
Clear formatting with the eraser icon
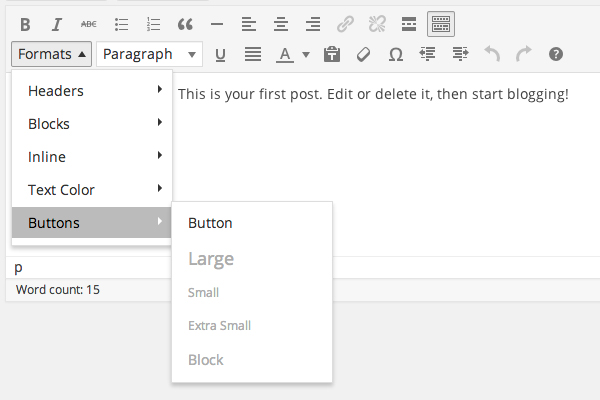coord(364,54)
